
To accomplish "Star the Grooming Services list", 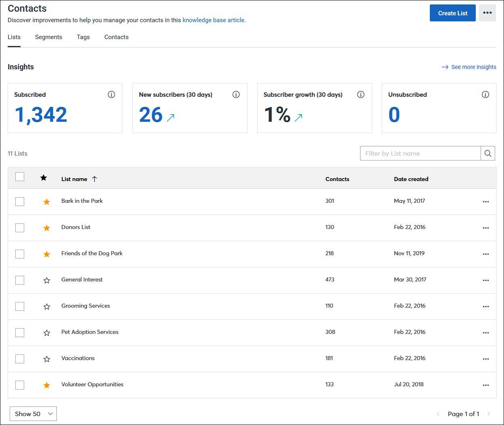I will [47, 306].
